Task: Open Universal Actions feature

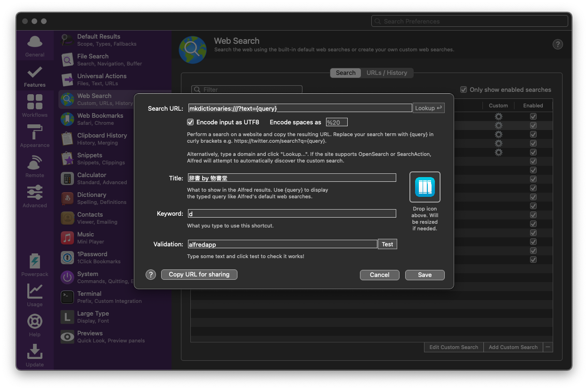Action: point(115,80)
